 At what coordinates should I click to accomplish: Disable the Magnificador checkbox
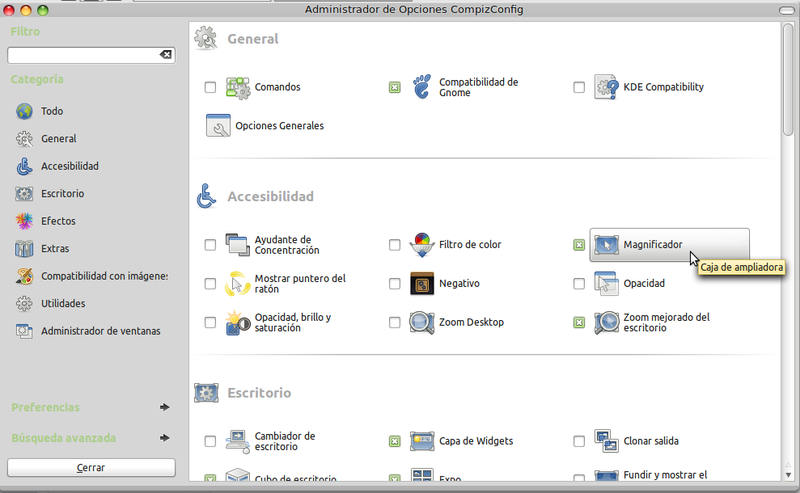[x=579, y=245]
